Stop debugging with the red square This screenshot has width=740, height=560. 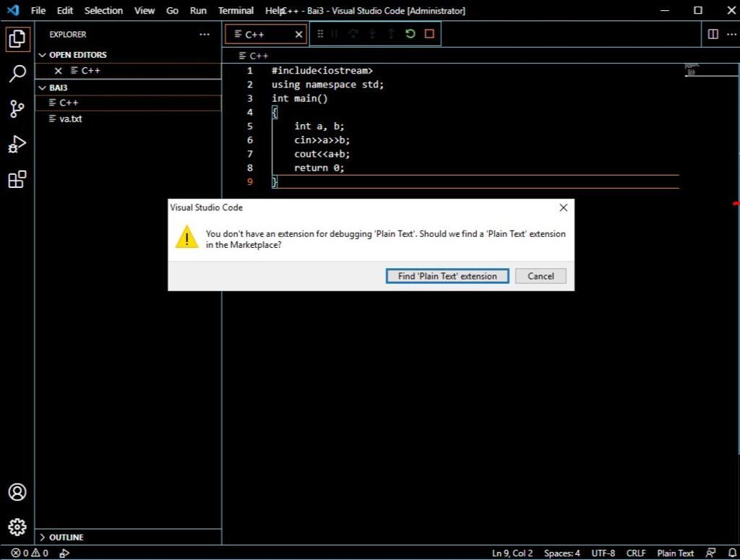[429, 33]
